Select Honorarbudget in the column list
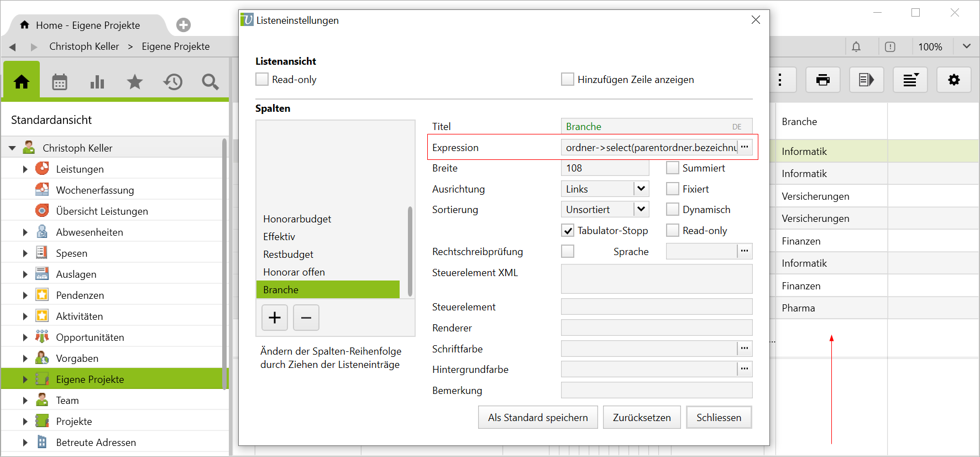The height and width of the screenshot is (457, 980). coord(297,219)
